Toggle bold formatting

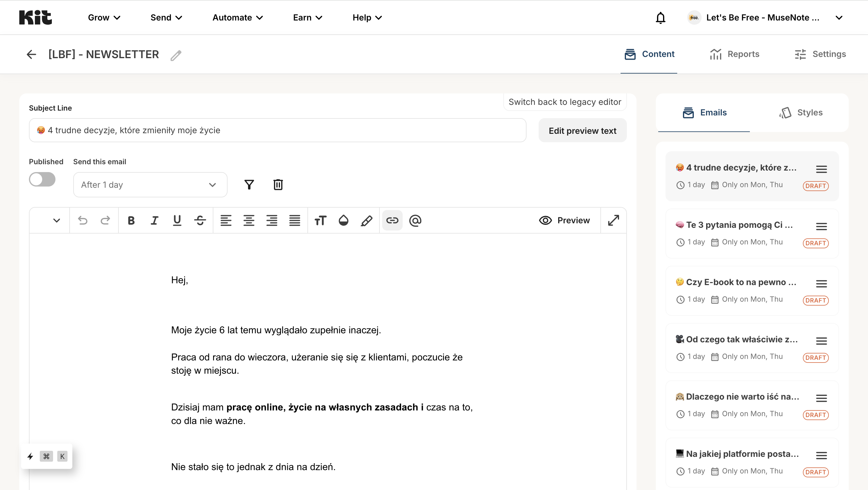(x=131, y=220)
